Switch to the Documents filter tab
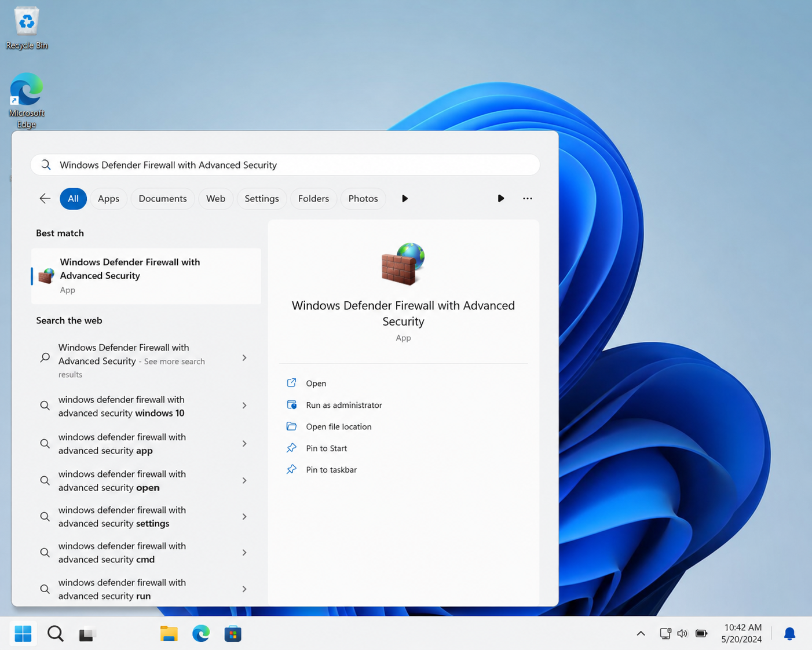 click(x=163, y=199)
